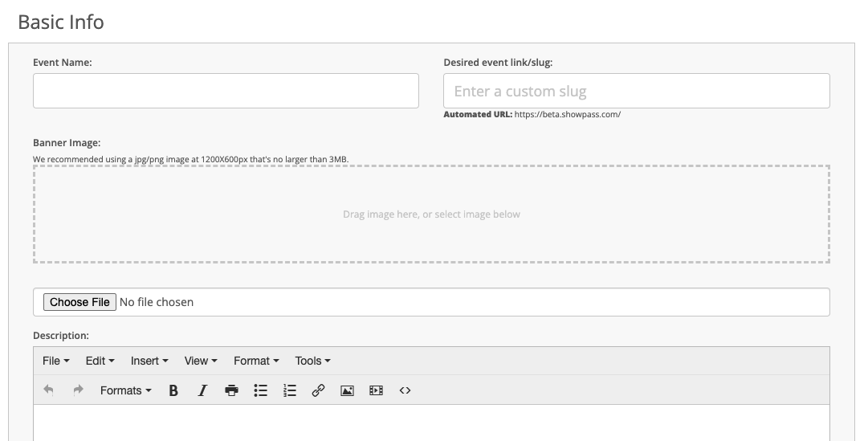Open the Formats dropdown
The image size is (868, 441).
125,390
